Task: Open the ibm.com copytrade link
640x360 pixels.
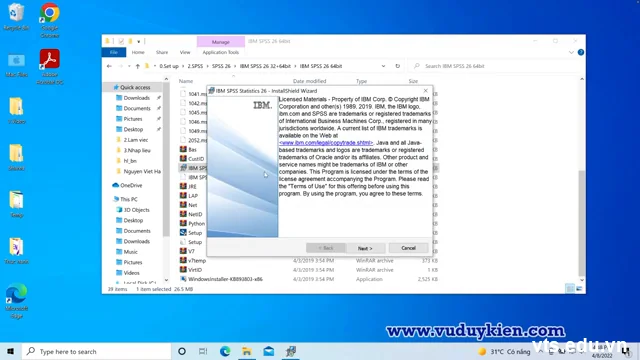Action: [326, 143]
